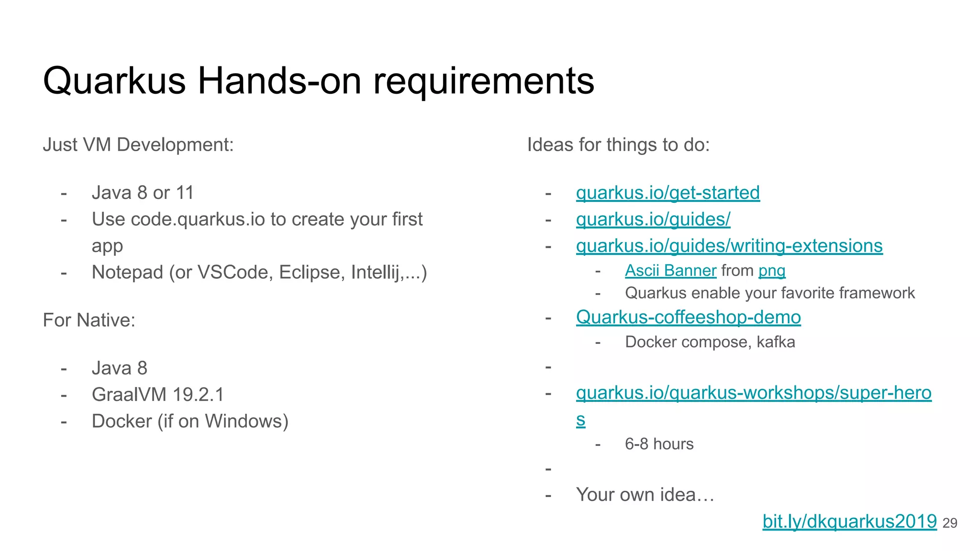
Task: Click the '6-8 hours' sub-bullet
Action: (x=659, y=444)
